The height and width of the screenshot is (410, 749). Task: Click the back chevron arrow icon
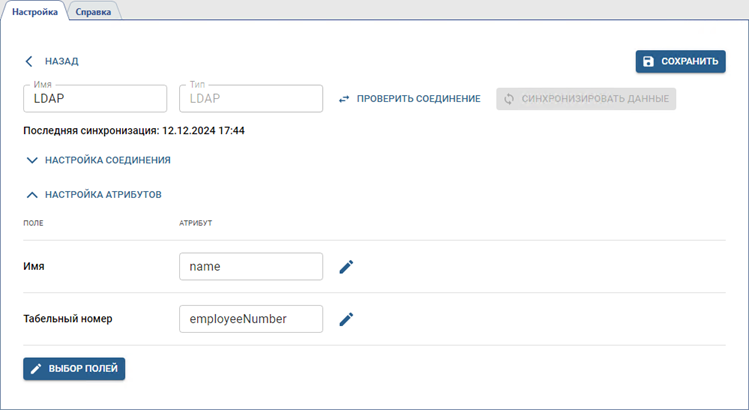click(x=29, y=61)
